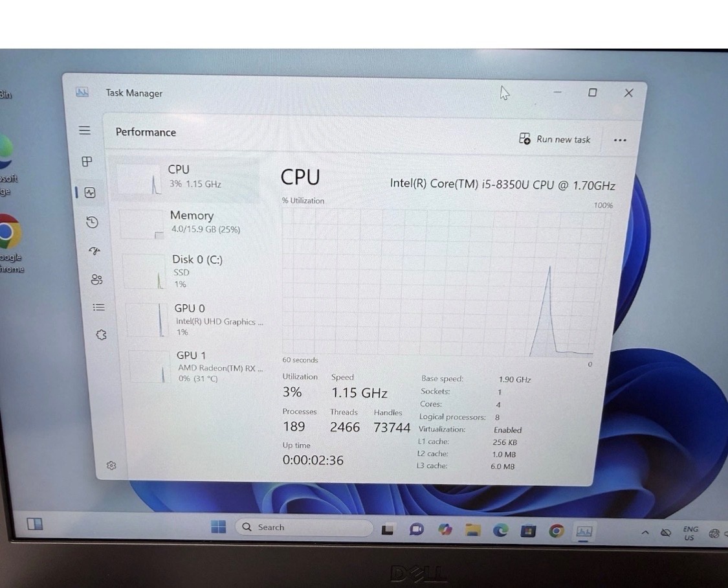Open the Users icon in sidebar
728x588 pixels.
(x=96, y=279)
